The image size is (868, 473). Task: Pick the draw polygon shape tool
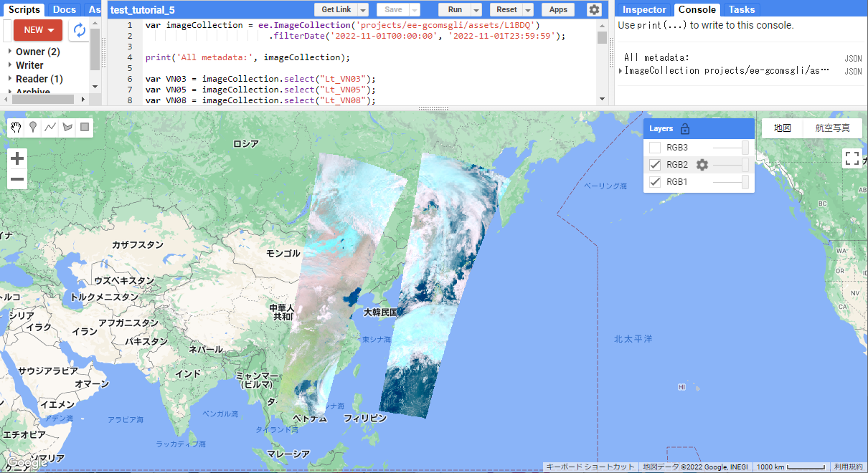coord(67,128)
